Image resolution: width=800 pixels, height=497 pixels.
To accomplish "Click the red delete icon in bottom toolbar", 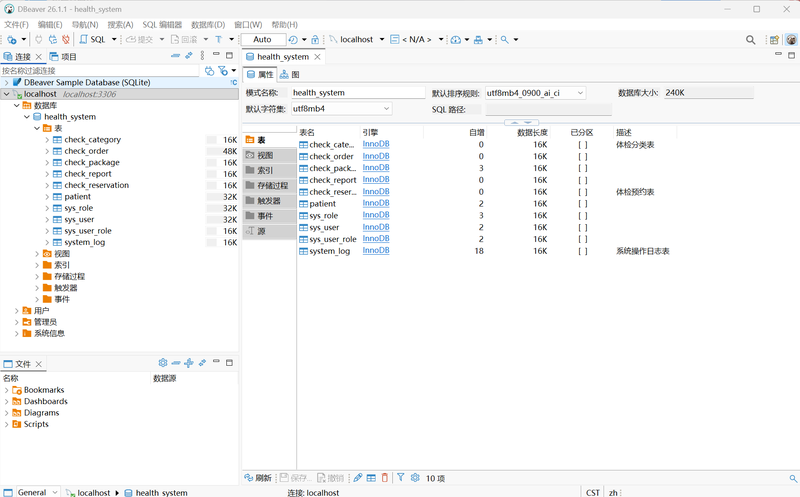I will pyautogui.click(x=385, y=478).
